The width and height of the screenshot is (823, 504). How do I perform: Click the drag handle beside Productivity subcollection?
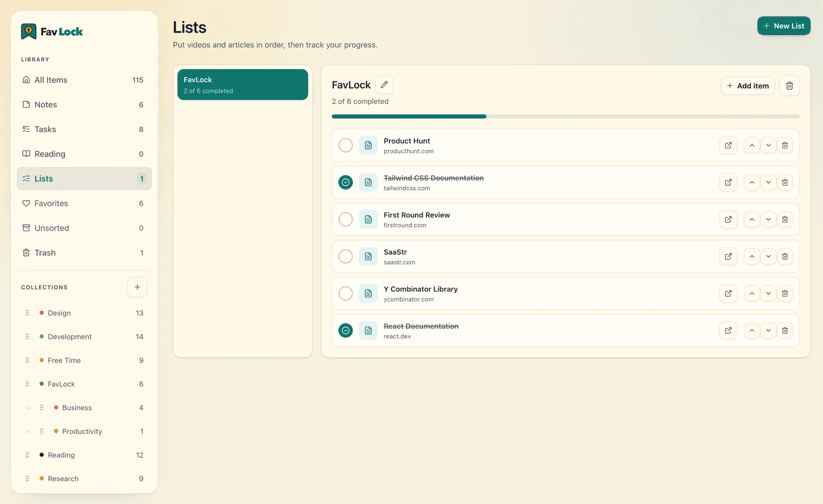(x=42, y=431)
